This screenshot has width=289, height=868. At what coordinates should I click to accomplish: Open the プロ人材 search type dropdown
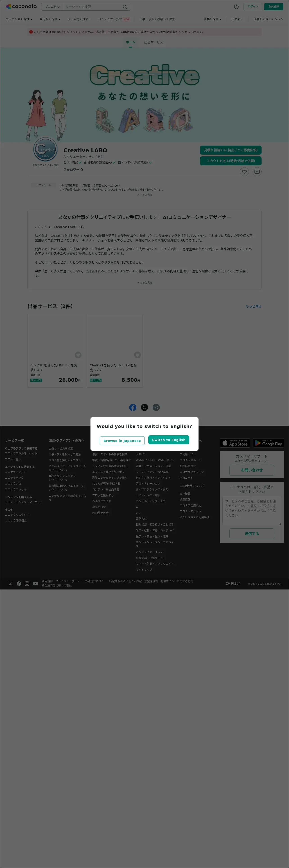click(52, 7)
